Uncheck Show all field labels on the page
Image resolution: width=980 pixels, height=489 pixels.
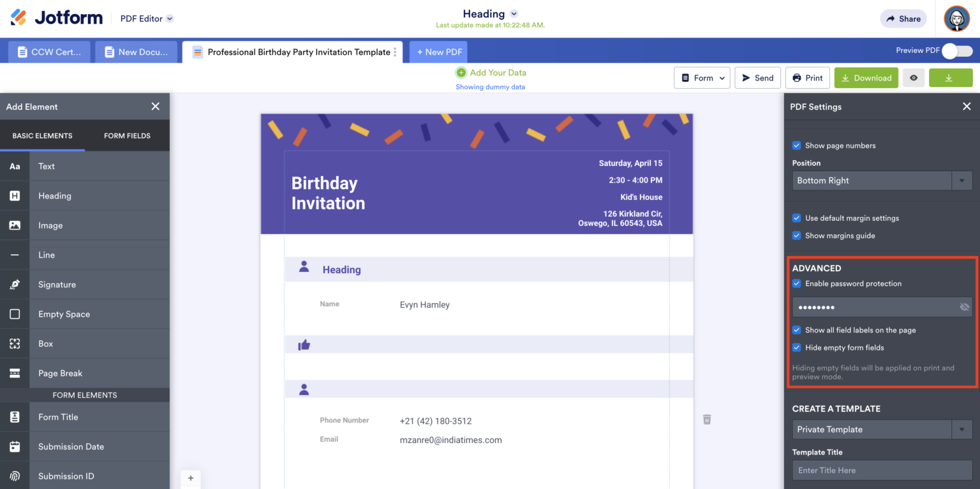tap(796, 330)
